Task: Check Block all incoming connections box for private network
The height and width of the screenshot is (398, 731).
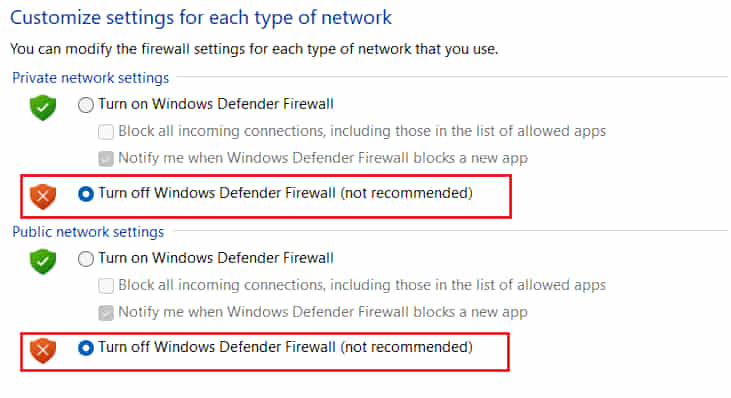Action: [106, 132]
